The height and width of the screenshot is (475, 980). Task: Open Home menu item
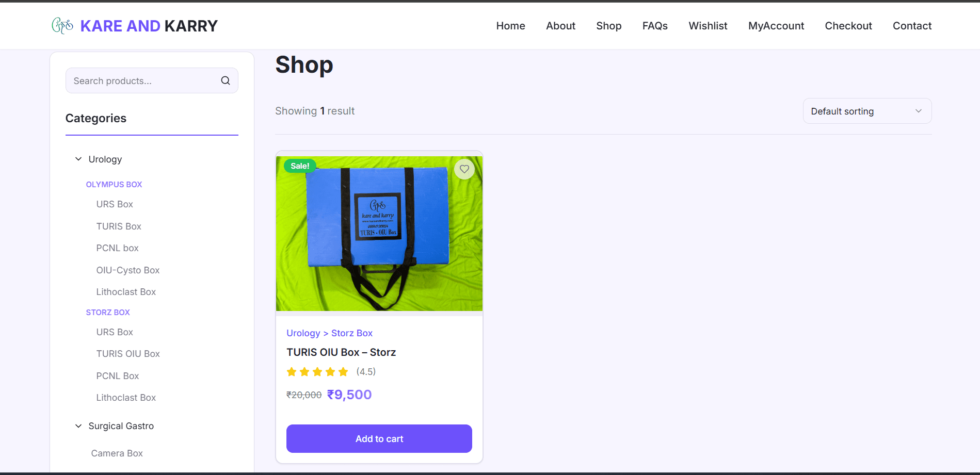click(510, 26)
